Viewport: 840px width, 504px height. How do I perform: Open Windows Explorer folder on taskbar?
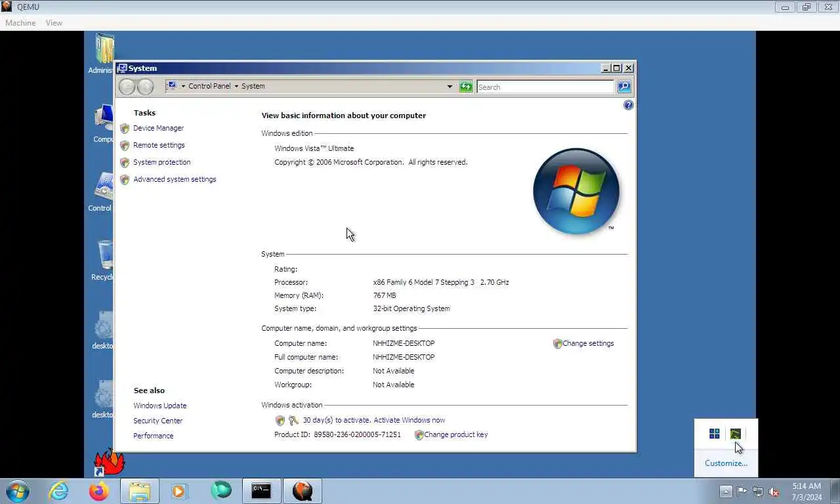(x=140, y=491)
